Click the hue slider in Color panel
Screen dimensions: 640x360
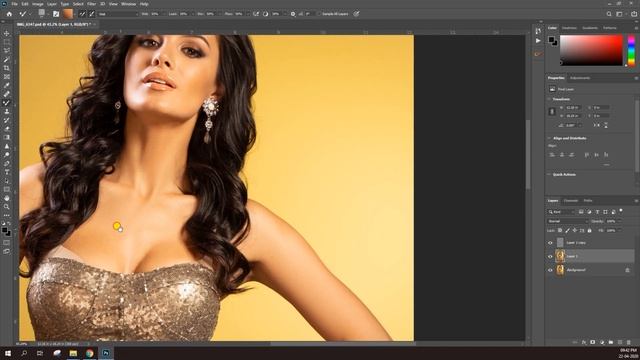click(631, 50)
